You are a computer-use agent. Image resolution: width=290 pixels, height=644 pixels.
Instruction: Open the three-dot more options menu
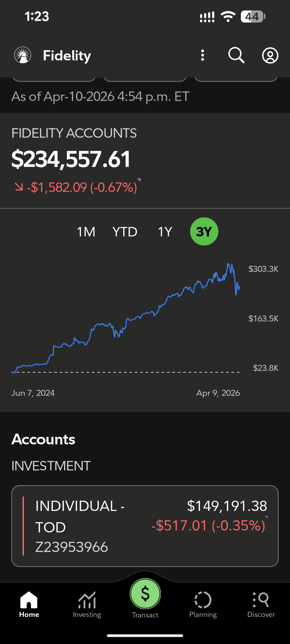point(203,55)
